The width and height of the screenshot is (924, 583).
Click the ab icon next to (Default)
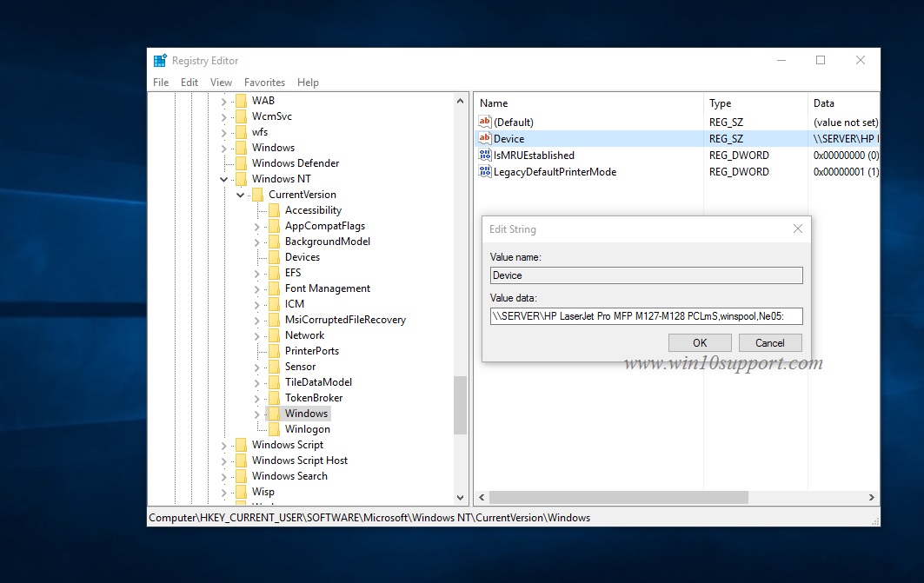[486, 122]
